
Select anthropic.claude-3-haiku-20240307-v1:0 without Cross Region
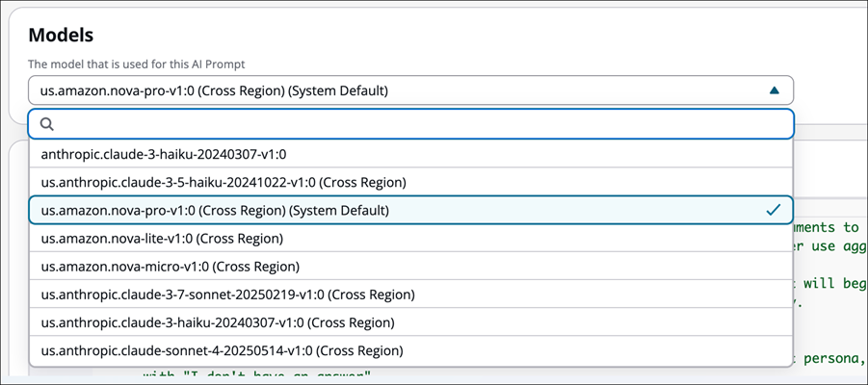[164, 154]
